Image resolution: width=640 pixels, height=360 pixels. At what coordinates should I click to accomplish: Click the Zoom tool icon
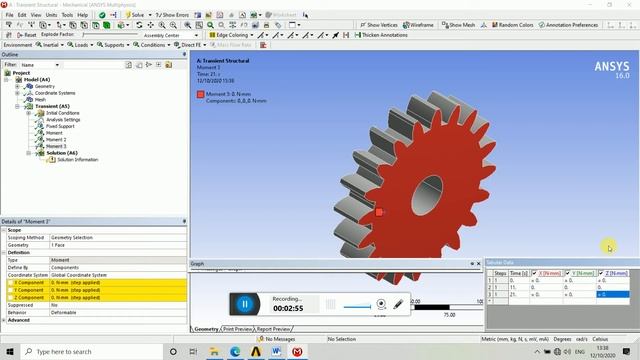(162, 25)
